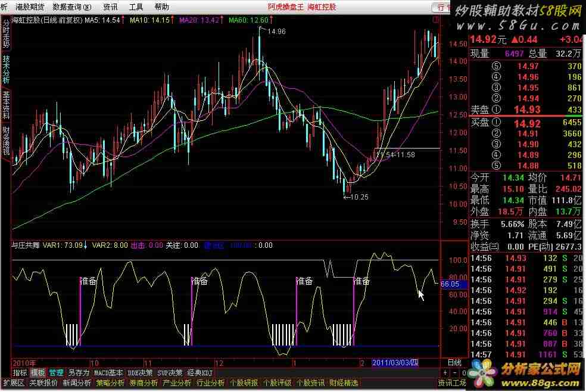Open the 个股评级 tab
Image resolution: width=586 pixels, height=392 pixels.
(x=277, y=382)
